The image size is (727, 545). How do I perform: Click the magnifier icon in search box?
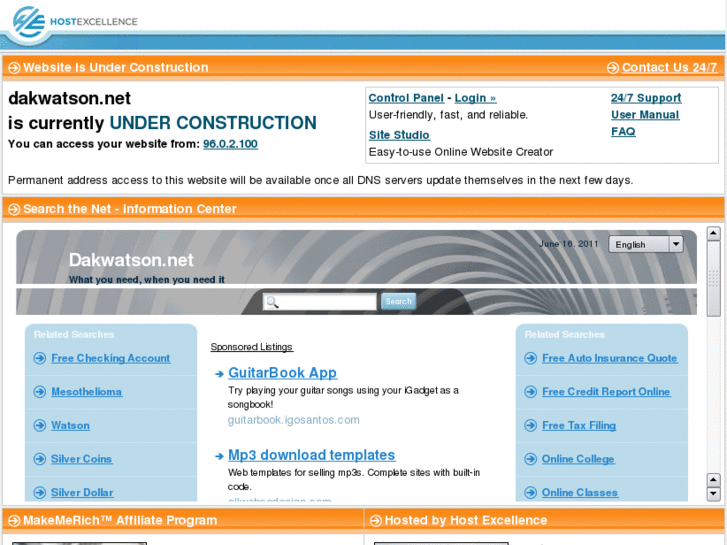272,302
